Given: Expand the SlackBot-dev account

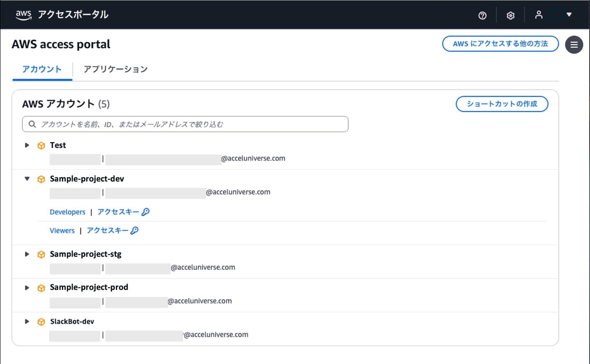Looking at the screenshot, I should pos(27,321).
